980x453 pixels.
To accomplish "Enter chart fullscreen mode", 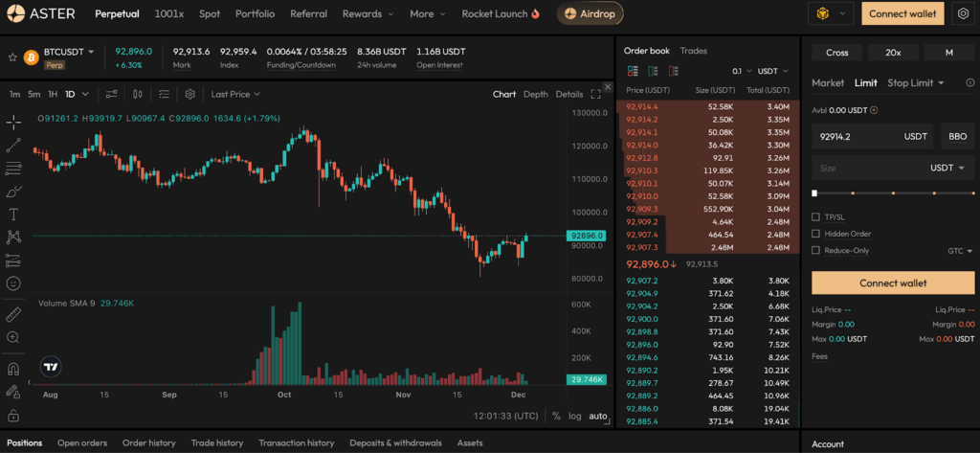I will click(595, 94).
